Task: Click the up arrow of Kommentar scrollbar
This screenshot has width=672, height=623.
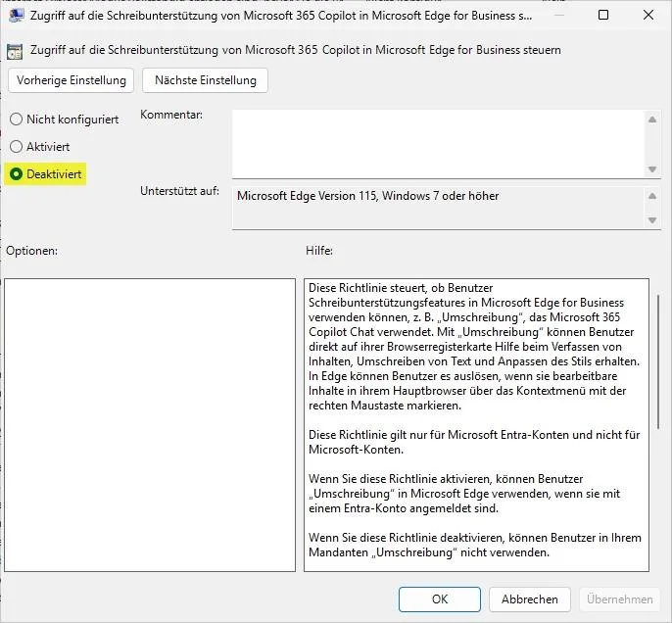Action: [652, 120]
